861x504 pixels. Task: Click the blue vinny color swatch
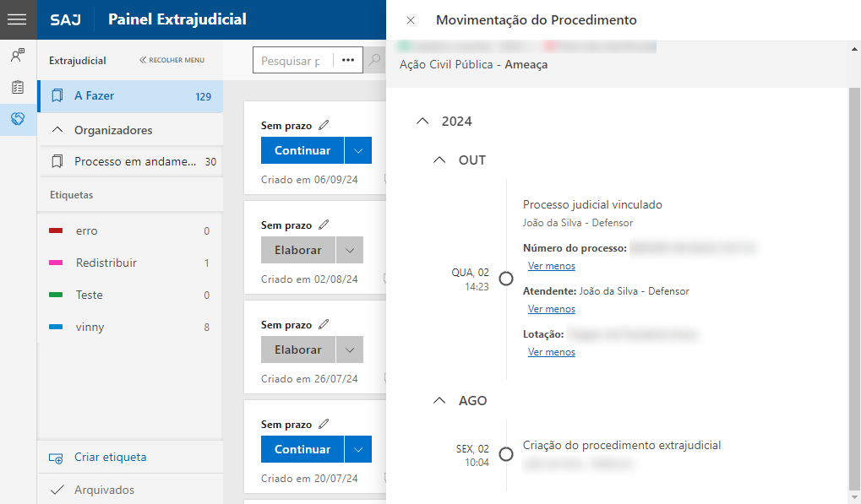click(x=56, y=327)
